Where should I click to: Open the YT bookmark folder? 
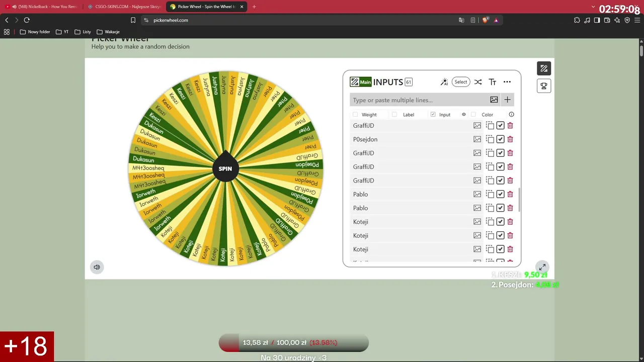point(62,32)
